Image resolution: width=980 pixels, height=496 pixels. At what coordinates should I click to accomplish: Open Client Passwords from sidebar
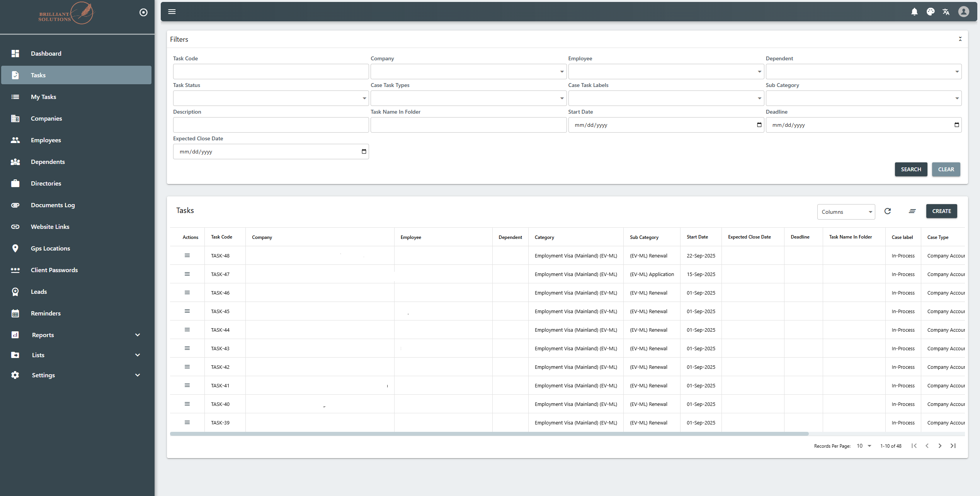click(54, 270)
